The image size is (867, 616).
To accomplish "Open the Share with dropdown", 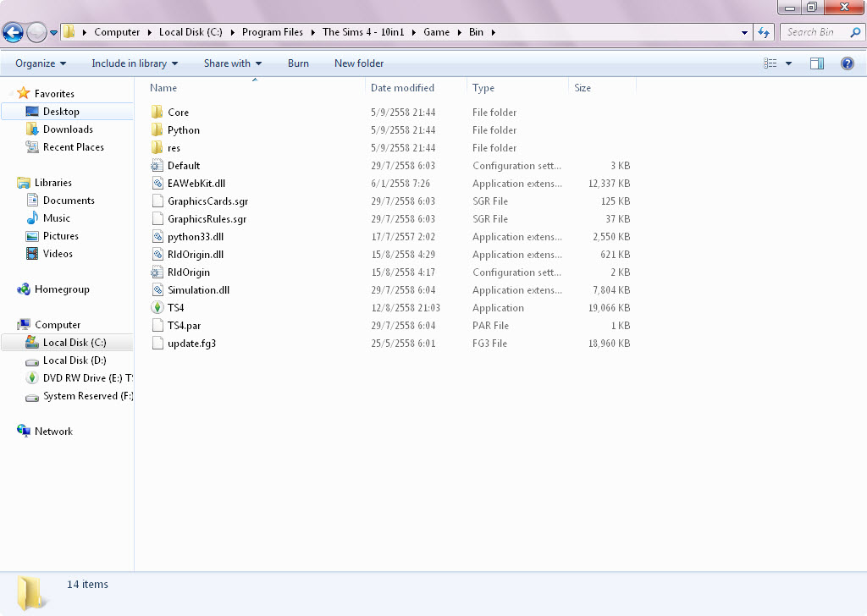I will 233,63.
